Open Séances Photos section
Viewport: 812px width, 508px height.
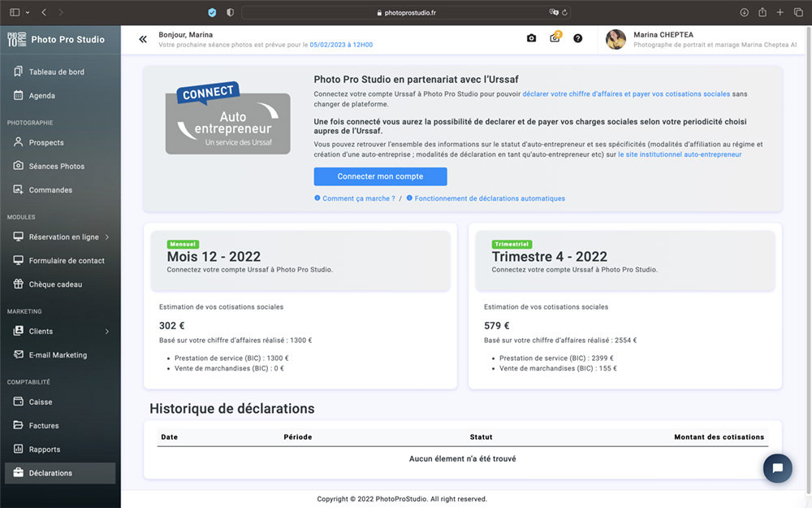(x=57, y=166)
